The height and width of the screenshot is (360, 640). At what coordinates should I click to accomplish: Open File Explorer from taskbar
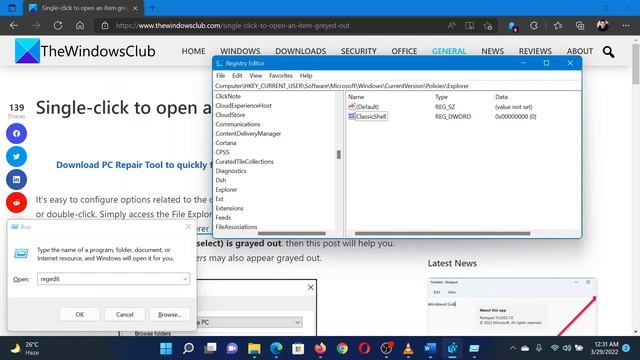pos(254,348)
